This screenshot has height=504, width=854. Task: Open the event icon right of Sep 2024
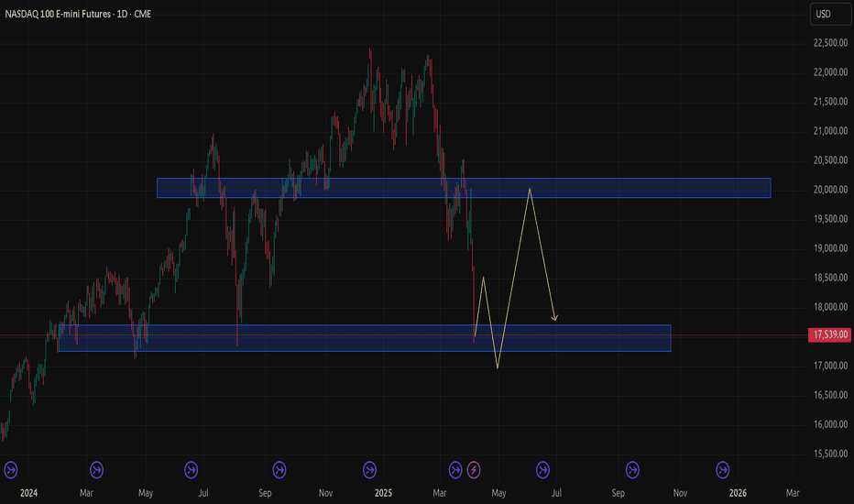pyautogui.click(x=279, y=470)
